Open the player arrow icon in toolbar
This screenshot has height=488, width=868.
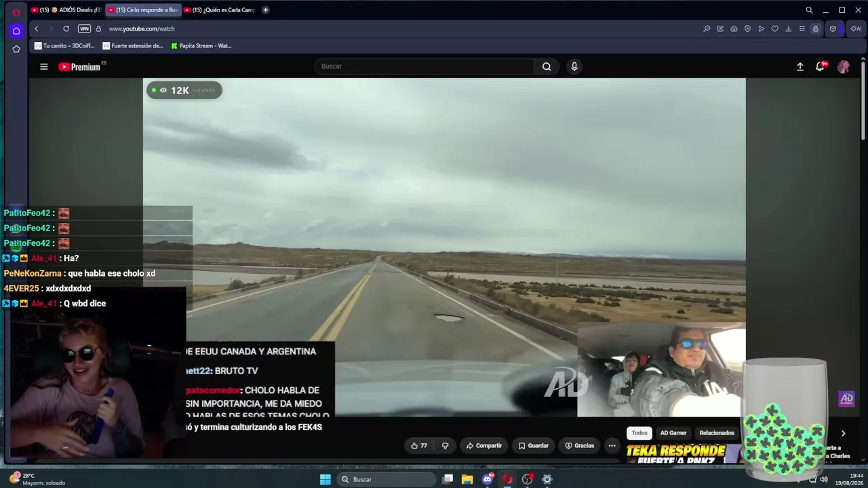[762, 28]
